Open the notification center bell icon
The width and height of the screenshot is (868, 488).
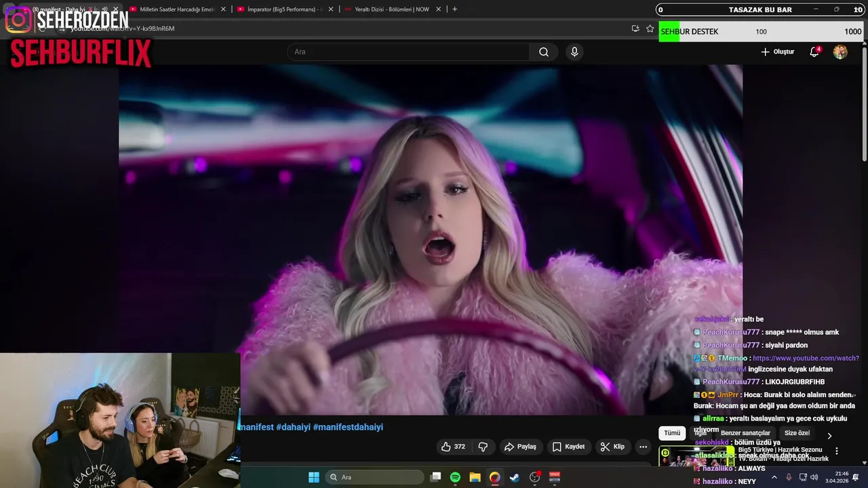point(856,477)
